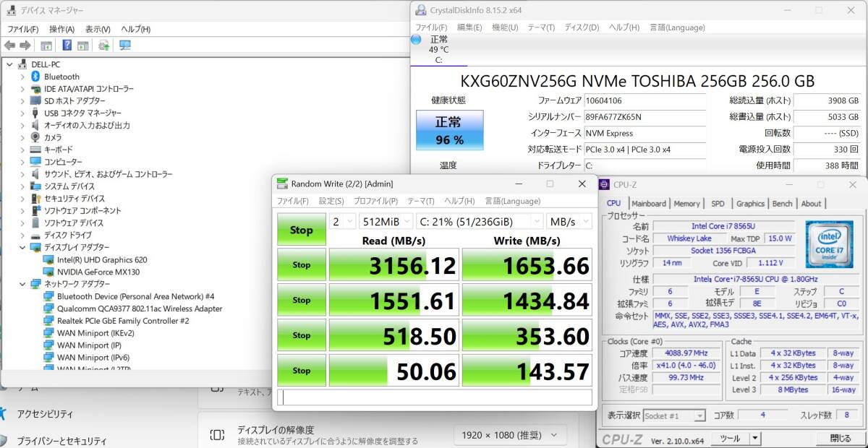Click the Qualcomm QCA9377 adapter icon
868x448 pixels.
48,309
